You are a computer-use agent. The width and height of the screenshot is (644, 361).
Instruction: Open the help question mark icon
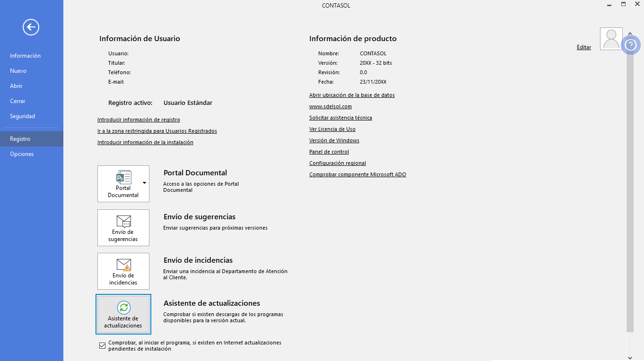[x=631, y=45]
